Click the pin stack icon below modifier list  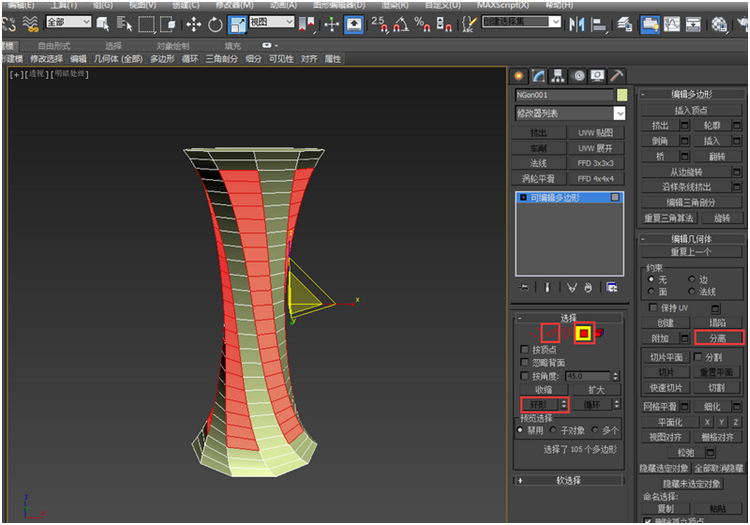click(x=523, y=287)
